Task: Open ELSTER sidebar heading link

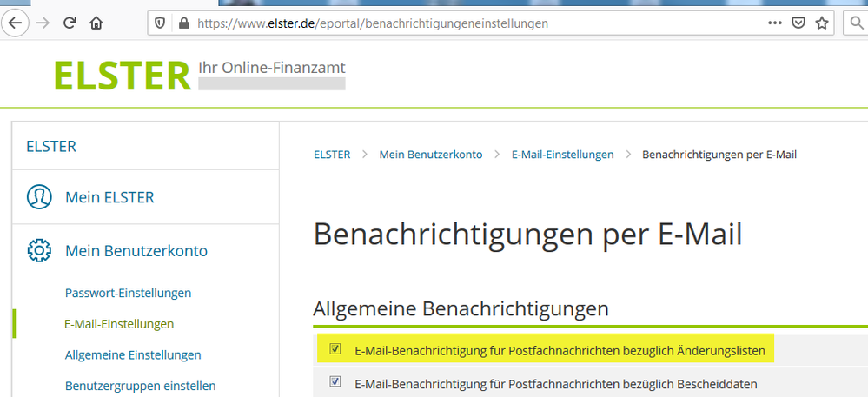Action: pos(51,147)
